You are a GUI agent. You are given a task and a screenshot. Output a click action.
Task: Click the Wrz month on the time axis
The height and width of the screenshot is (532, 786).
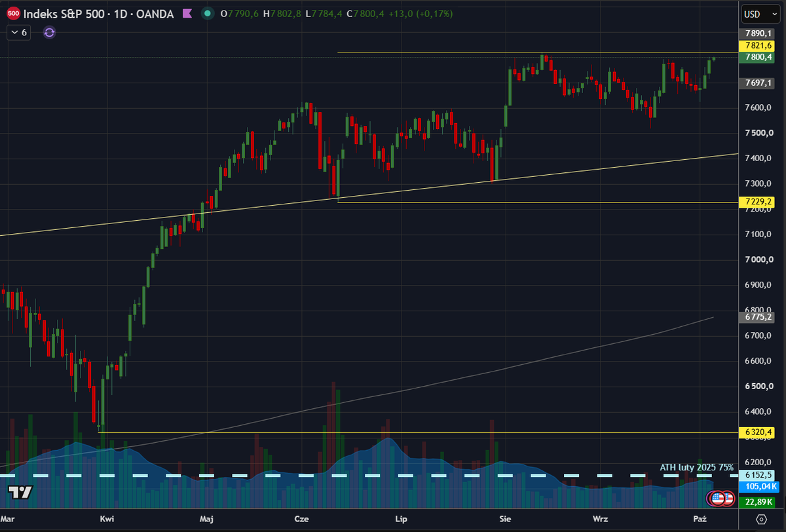(600, 519)
